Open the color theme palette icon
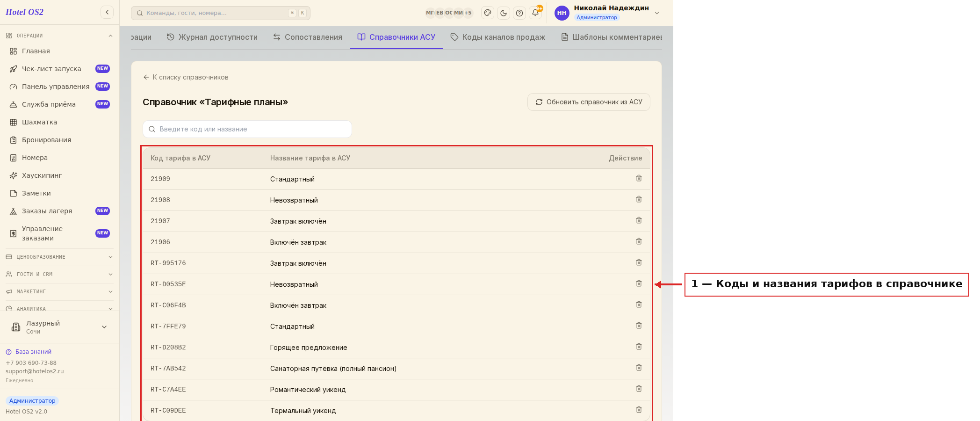 488,13
